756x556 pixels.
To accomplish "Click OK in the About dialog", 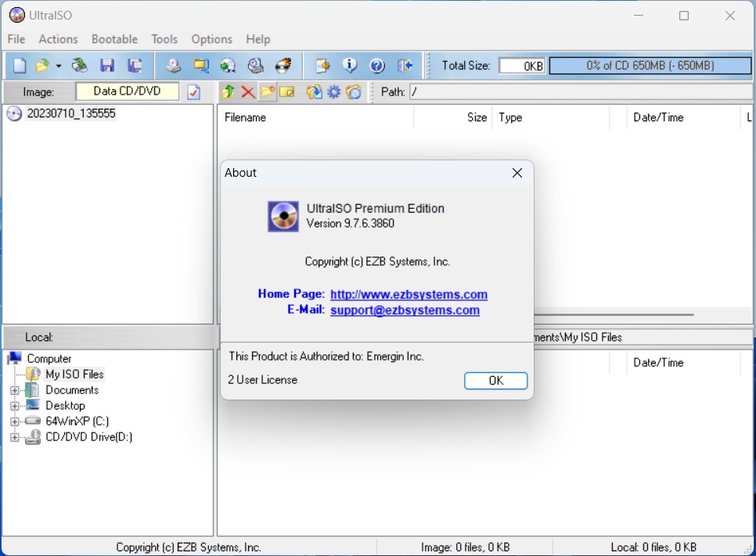I will point(495,381).
